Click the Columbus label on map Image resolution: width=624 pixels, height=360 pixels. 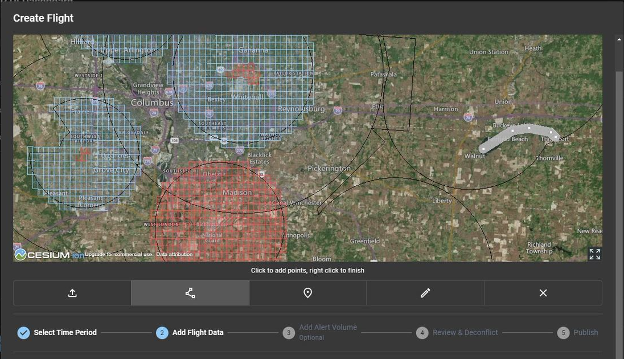point(152,103)
